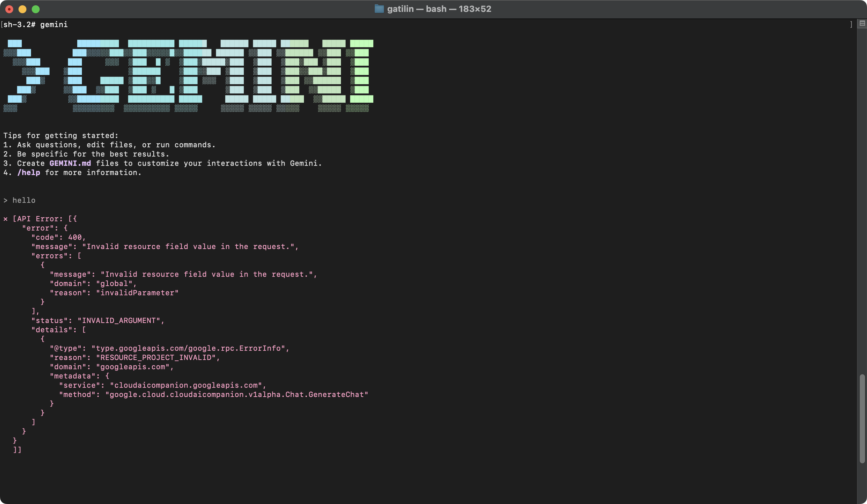Click the RESOURCE_PROJECT_INVALID reason text
Image resolution: width=867 pixels, height=504 pixels.
click(156, 358)
